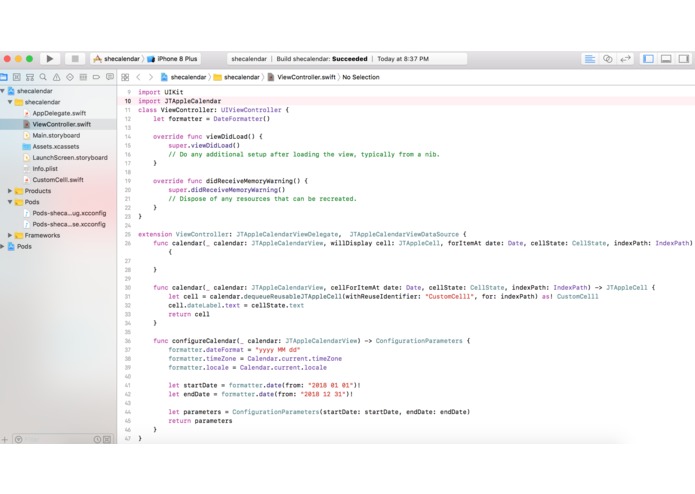Run the shecalendar build

(x=50, y=58)
